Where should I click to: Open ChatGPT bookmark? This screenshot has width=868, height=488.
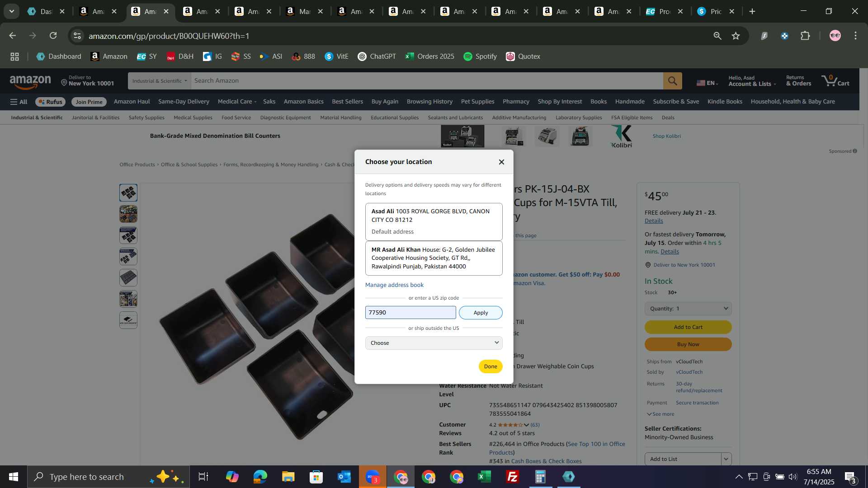click(377, 56)
